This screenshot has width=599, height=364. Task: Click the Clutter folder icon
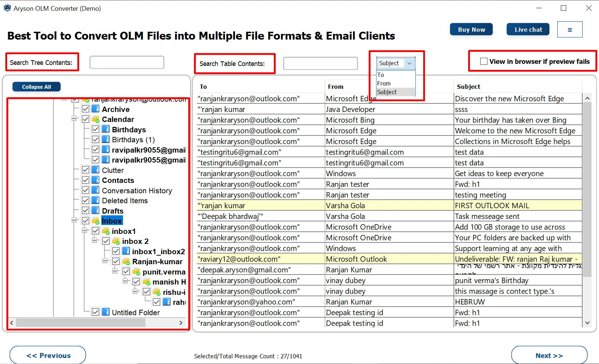pyautogui.click(x=96, y=170)
